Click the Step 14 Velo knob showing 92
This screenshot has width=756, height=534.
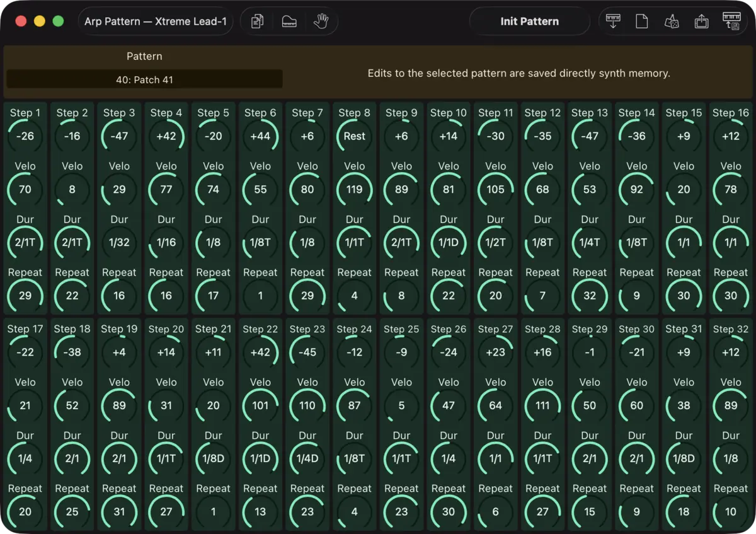coord(637,189)
